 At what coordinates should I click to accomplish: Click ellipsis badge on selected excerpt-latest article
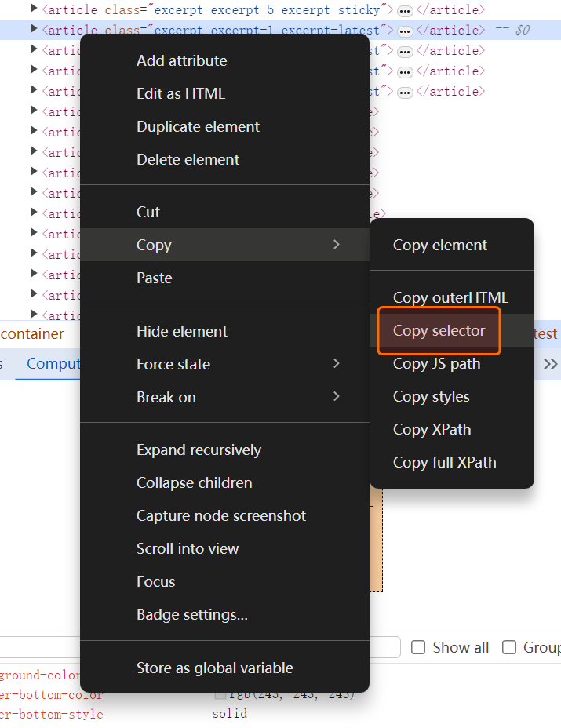[x=405, y=31]
